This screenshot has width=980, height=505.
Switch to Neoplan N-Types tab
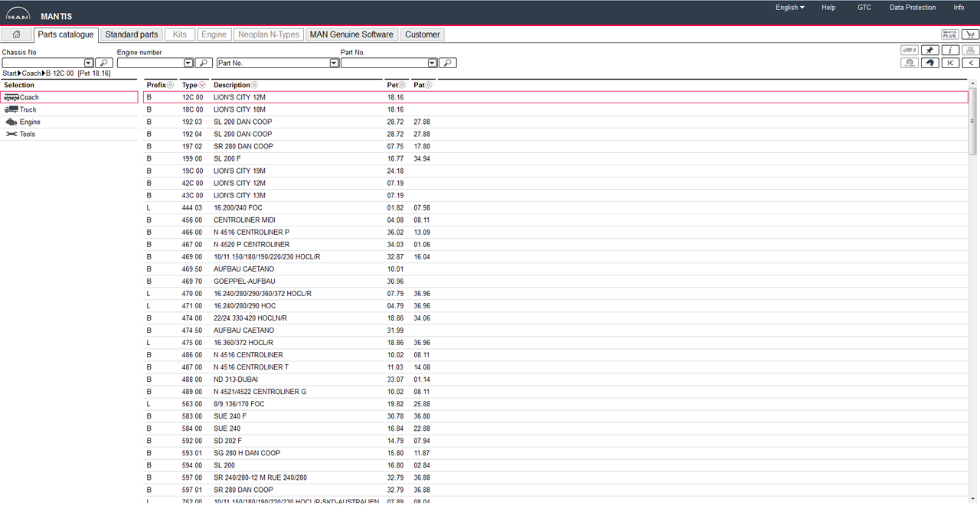(x=269, y=34)
